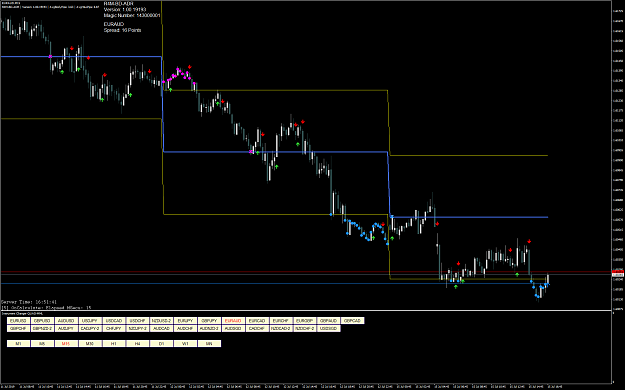Image resolution: width=625 pixels, height=390 pixels.
Task: Select the NZDUSD-2 symbol button
Action: point(162,321)
